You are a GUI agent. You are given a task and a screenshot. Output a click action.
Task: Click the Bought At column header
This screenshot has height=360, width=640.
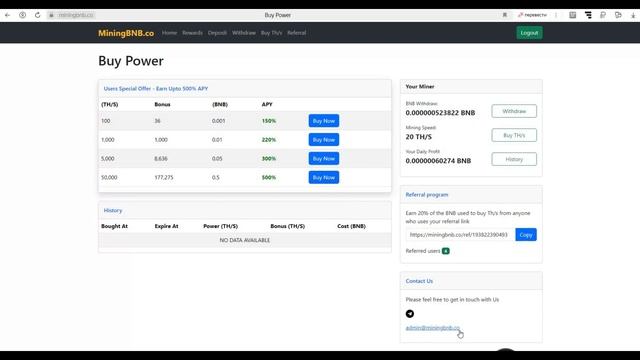coord(114,226)
